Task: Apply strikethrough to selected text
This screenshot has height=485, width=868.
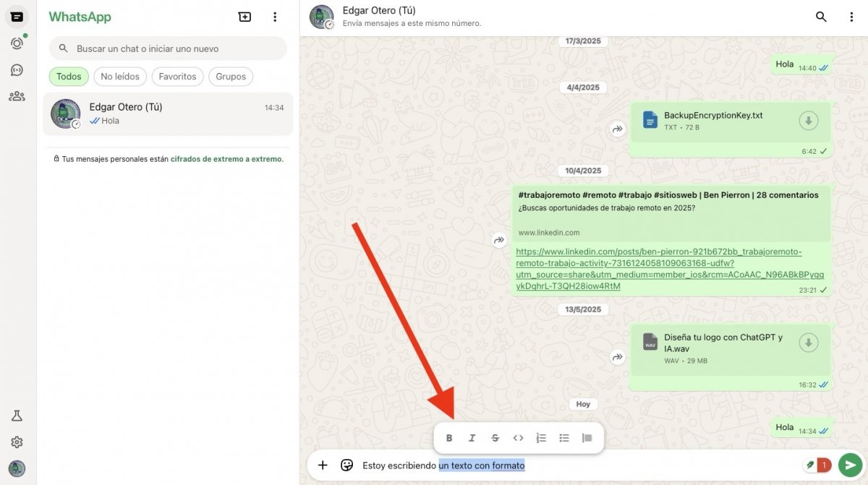Action: pos(495,438)
